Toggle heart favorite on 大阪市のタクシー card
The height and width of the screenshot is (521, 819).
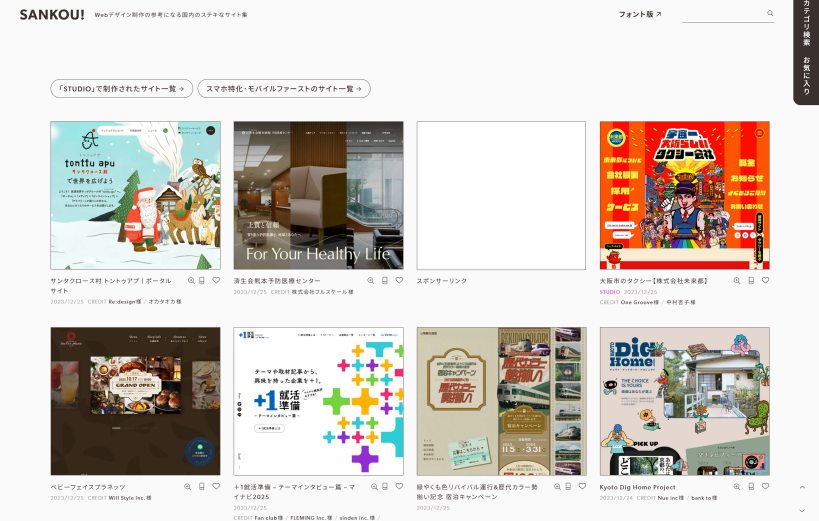765,281
